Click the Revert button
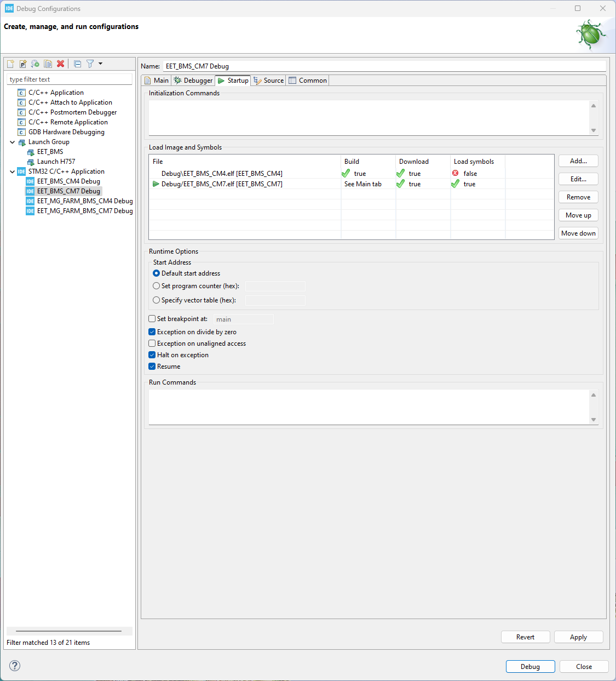This screenshot has width=616, height=681. (525, 637)
